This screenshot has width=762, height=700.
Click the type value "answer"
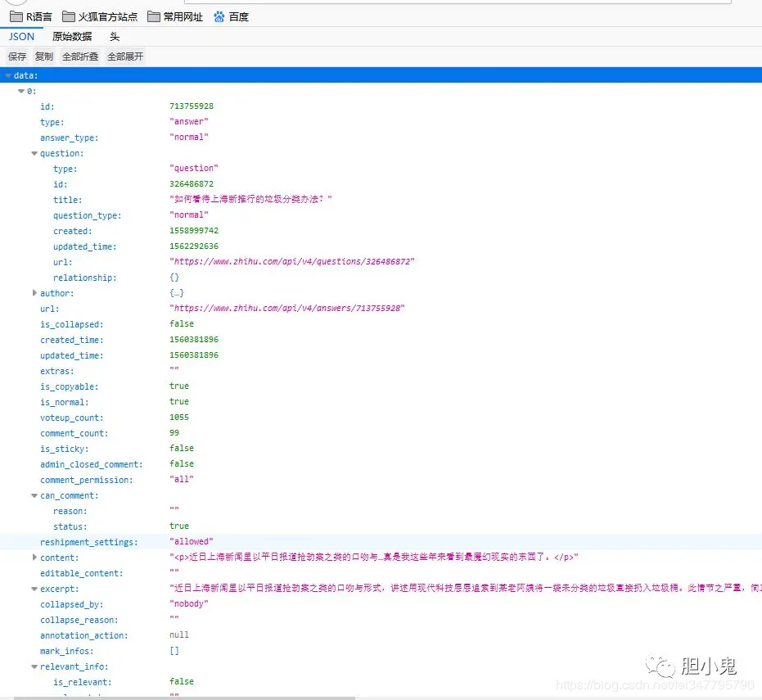[x=189, y=121]
